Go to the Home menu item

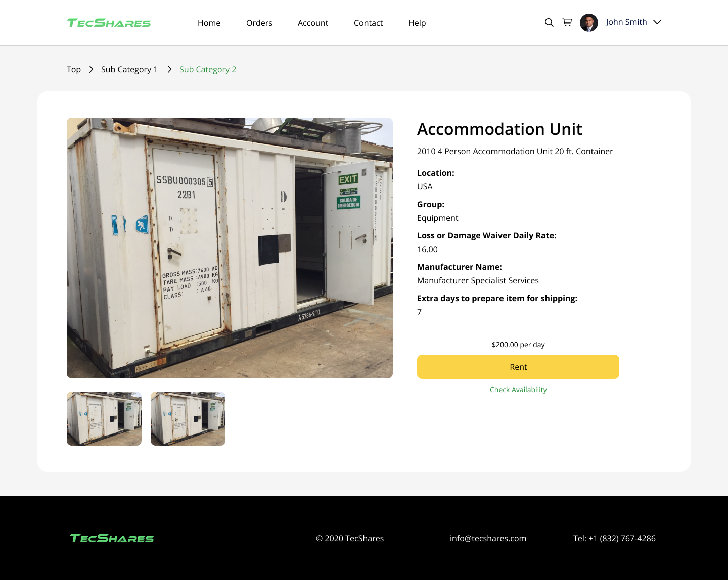pos(209,23)
